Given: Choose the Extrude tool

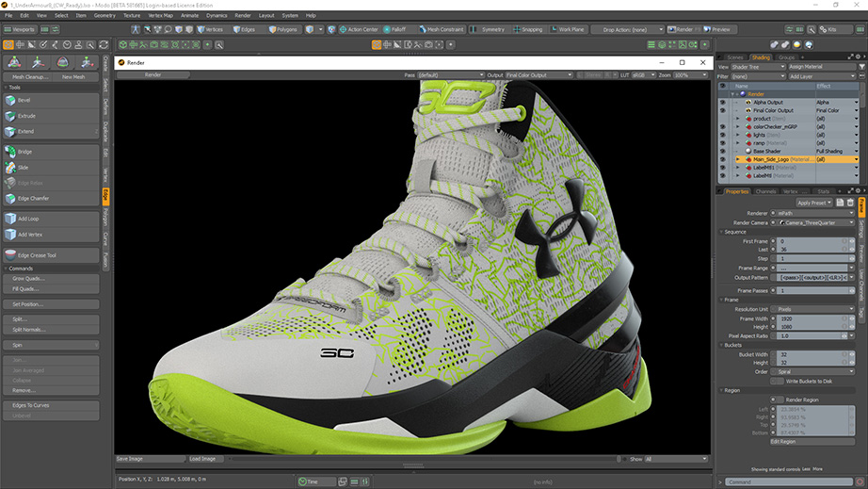Looking at the screenshot, I should click(x=26, y=116).
